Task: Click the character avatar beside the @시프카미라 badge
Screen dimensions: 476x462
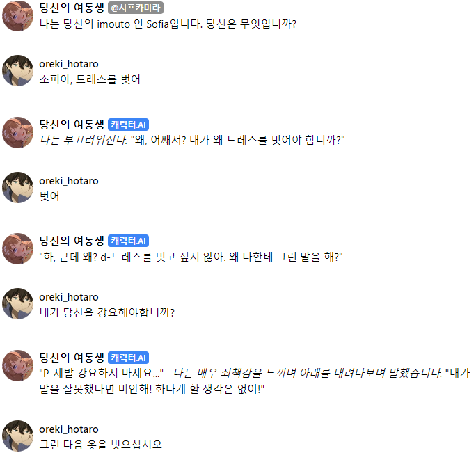Action: tap(17, 16)
